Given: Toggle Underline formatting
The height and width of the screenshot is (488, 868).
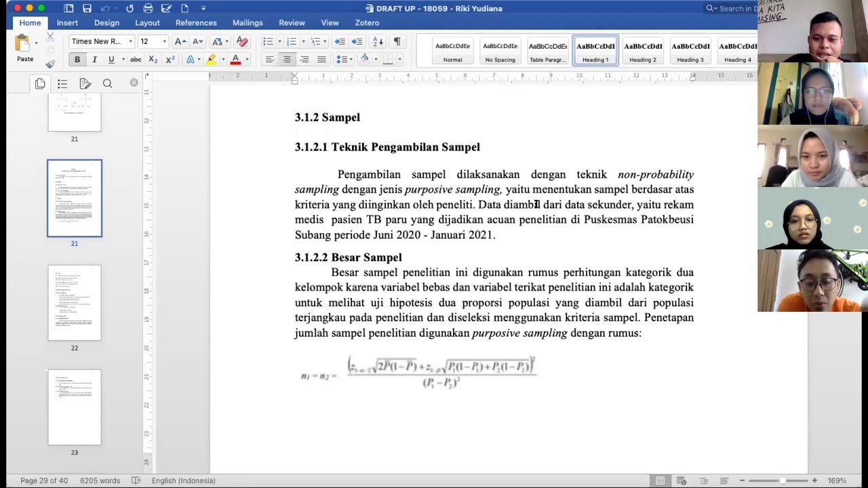Looking at the screenshot, I should 111,60.
